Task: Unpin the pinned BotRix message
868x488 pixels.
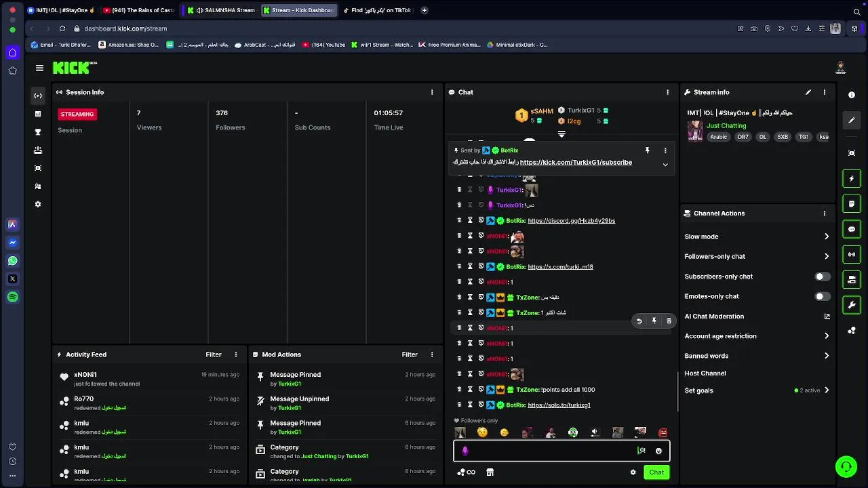Action: [x=647, y=150]
